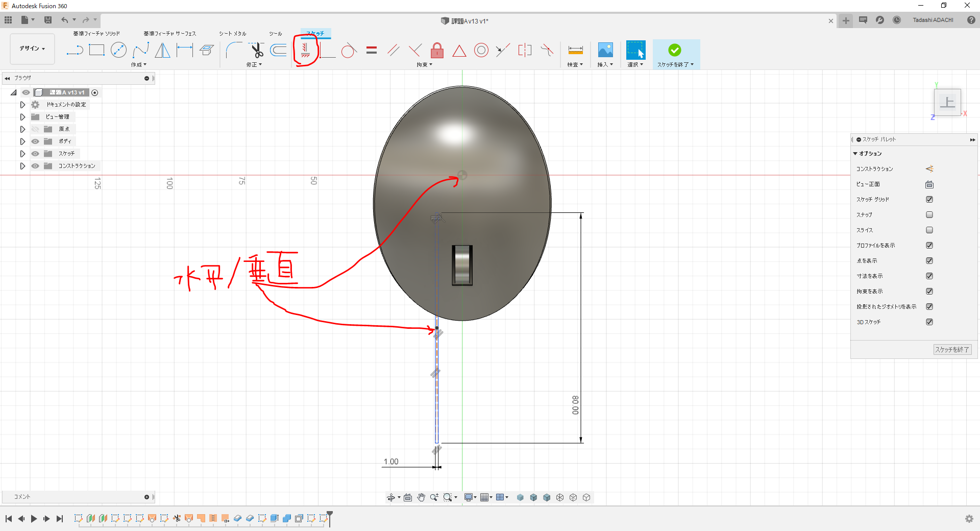Screen dimensions: 980x531
Task: Apply the Tangent constraint
Action: point(349,50)
